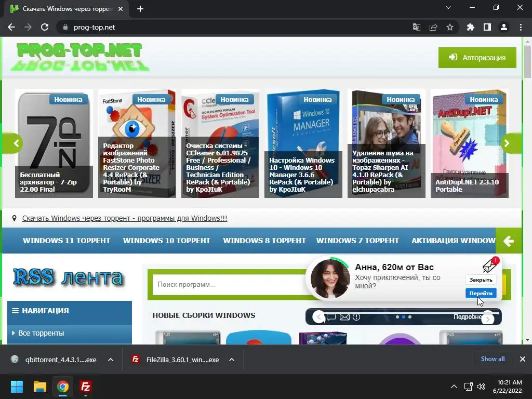
Task: Open File Explorer from the taskbar
Action: (x=39, y=387)
